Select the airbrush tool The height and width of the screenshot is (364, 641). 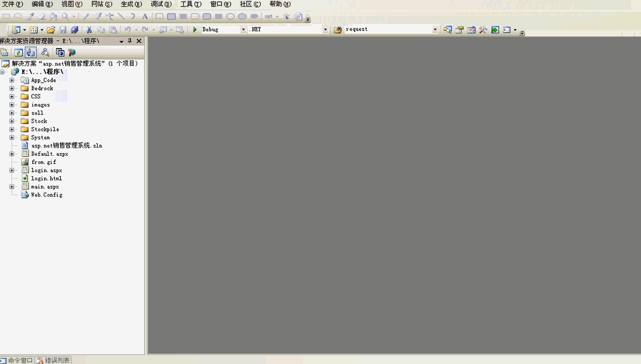110,17
